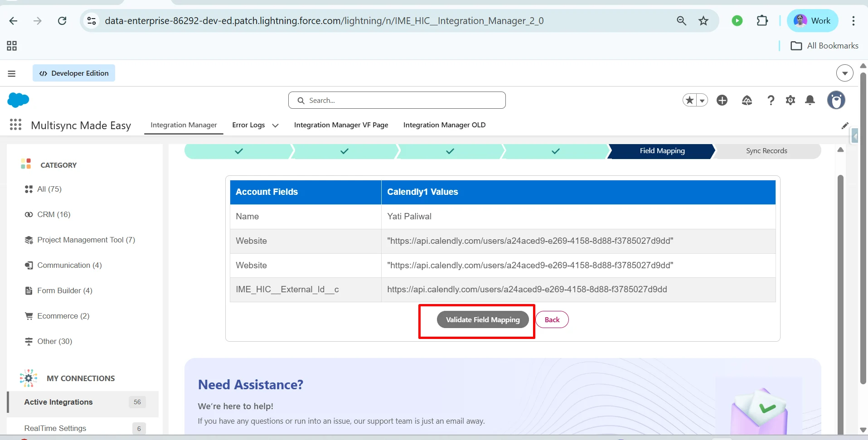Viewport: 868px width, 440px height.
Task: Click the Yati Paliwal value cell
Action: pyautogui.click(x=578, y=217)
